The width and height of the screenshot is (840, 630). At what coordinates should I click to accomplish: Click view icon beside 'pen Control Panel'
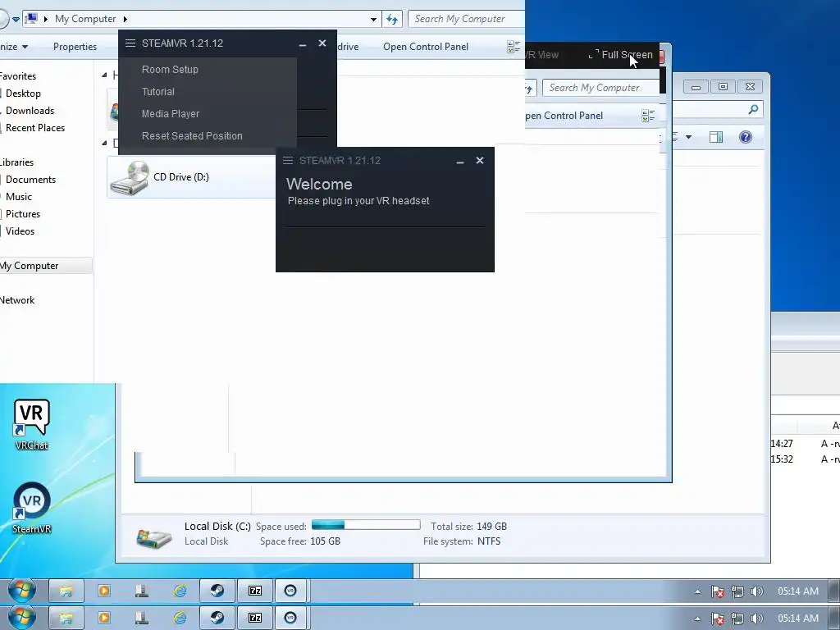point(648,116)
